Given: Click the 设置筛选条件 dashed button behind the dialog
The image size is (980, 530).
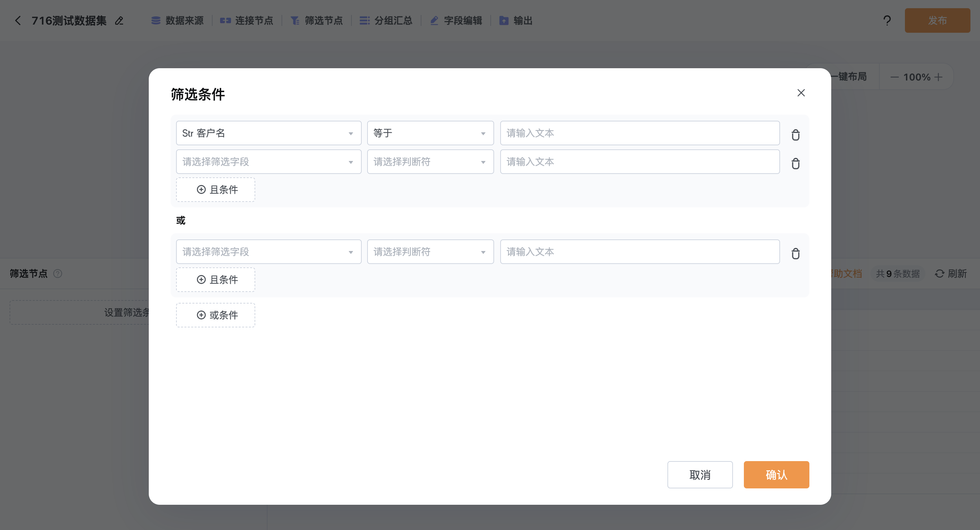Looking at the screenshot, I should coord(80,312).
